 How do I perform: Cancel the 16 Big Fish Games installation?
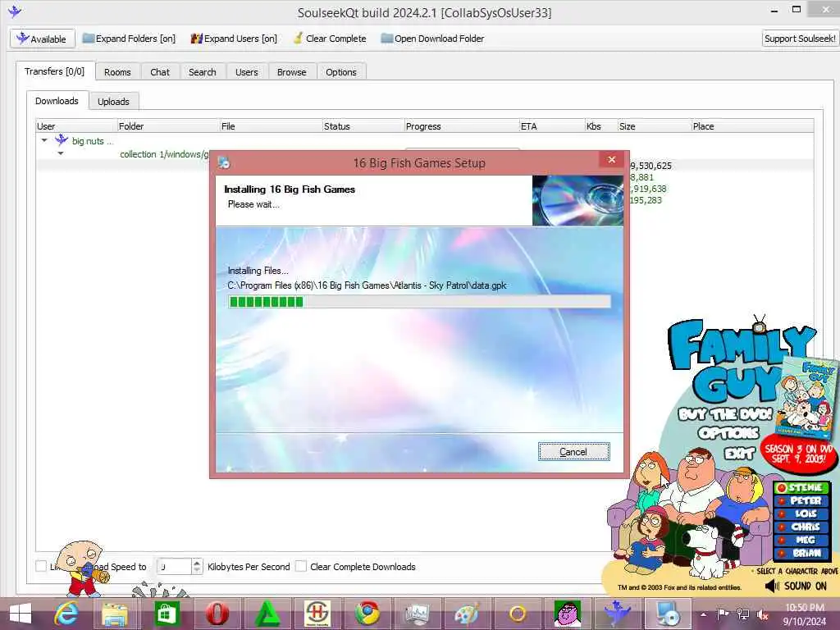pos(573,452)
